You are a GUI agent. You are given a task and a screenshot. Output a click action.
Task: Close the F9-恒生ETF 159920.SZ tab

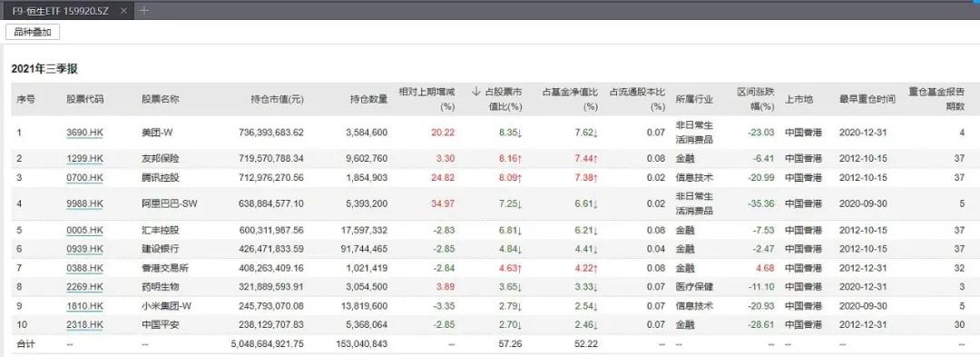(x=123, y=11)
